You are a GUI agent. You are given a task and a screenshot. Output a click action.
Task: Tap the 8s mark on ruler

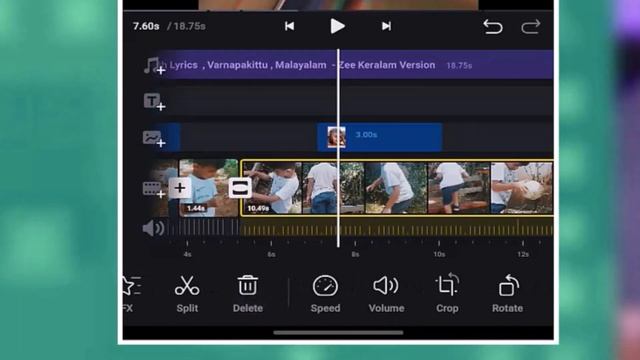(355, 254)
